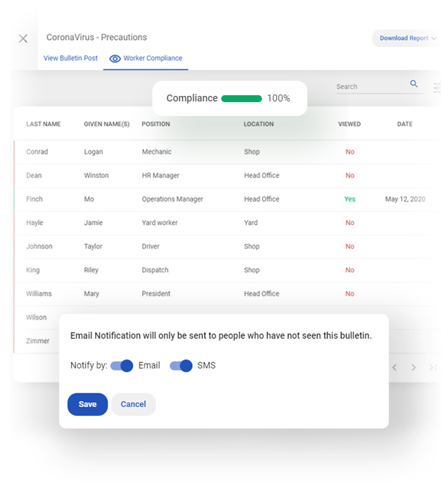Screen dimensions: 448x483
Task: Toggle SMS notification switch
Action: pyautogui.click(x=181, y=366)
